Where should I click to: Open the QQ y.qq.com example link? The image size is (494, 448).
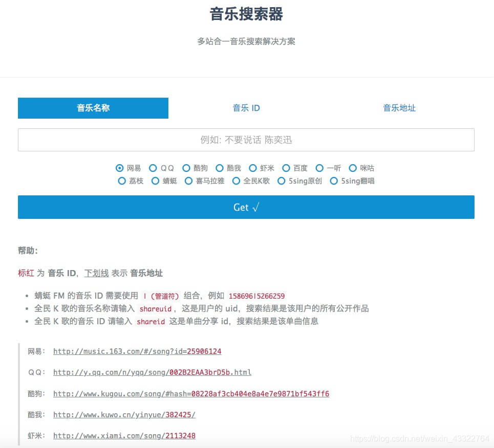[x=152, y=372]
